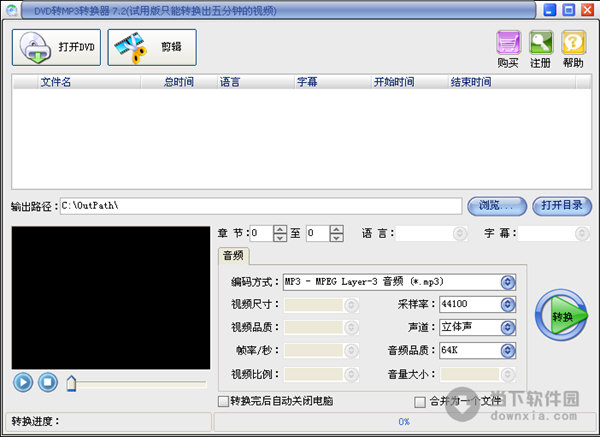Decrease the chapter start value

coord(280,238)
